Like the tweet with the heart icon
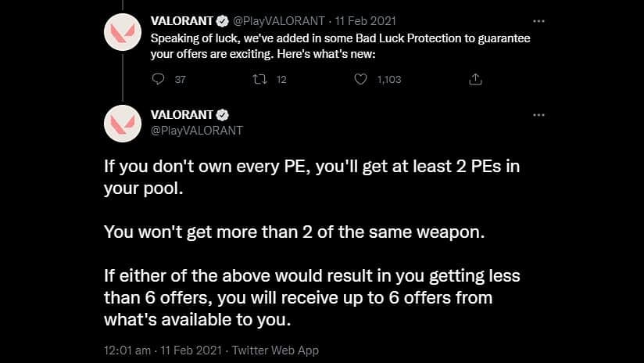This screenshot has height=363, width=644. [x=360, y=79]
